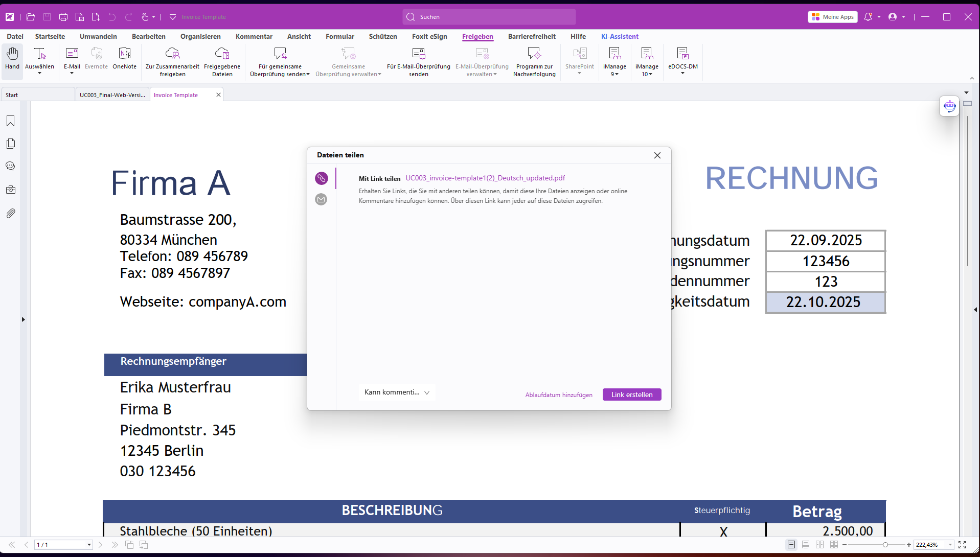Image resolution: width=980 pixels, height=557 pixels.
Task: Click the shared PDF filename link
Action: point(485,178)
